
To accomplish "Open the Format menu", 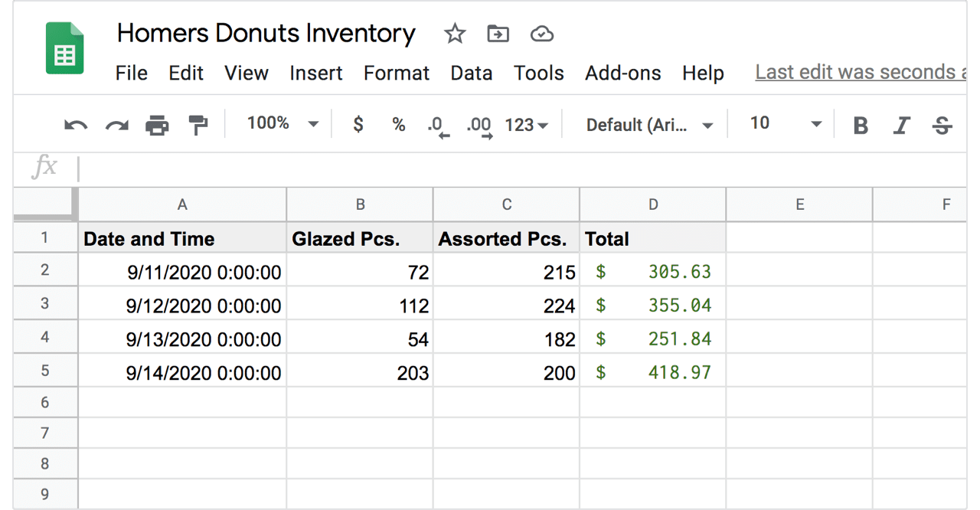I will (x=397, y=74).
